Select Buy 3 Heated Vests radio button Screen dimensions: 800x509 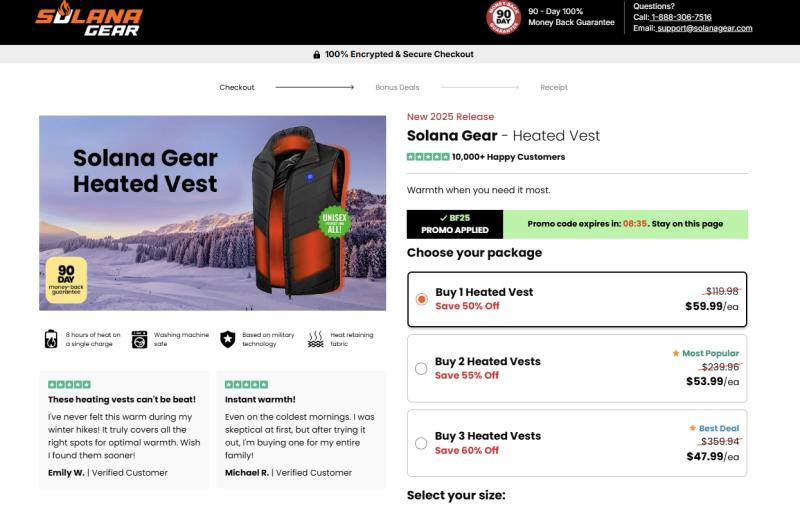click(x=421, y=443)
